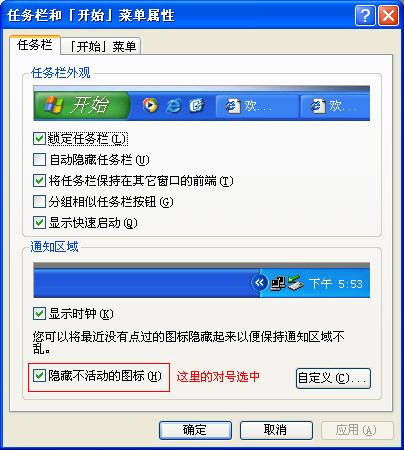Click the network computers tray icon
Image resolution: width=404 pixels, height=450 pixels.
[277, 283]
